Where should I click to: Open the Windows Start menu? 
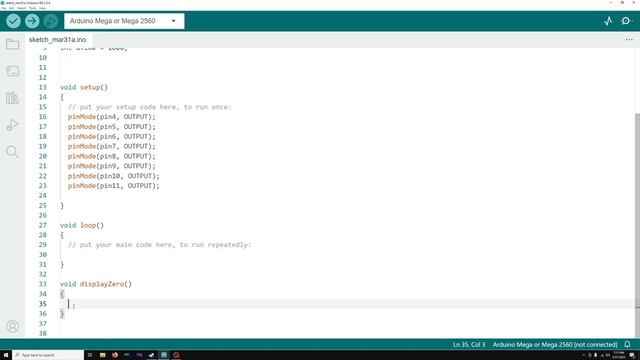6,355
